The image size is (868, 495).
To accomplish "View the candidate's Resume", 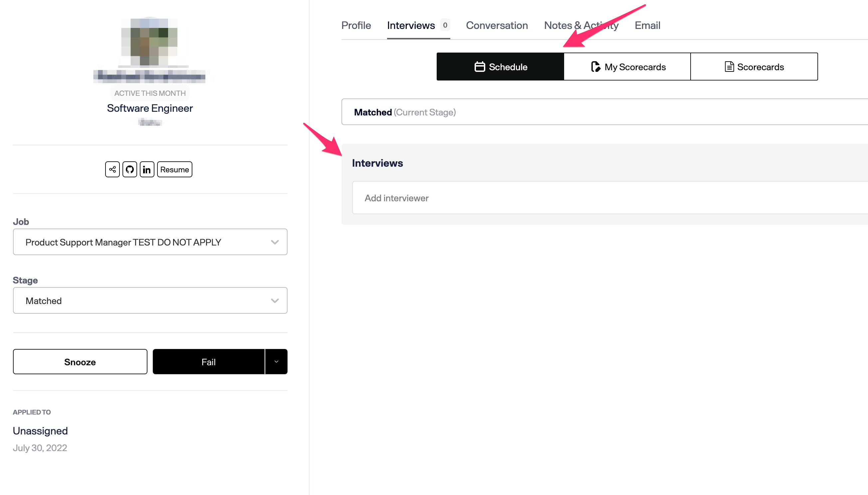I will 174,169.
